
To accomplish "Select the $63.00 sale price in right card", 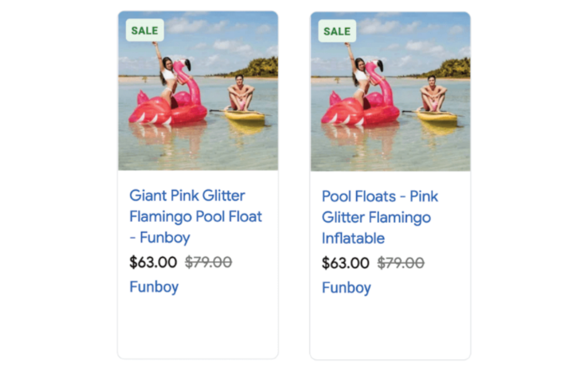I will pos(345,263).
